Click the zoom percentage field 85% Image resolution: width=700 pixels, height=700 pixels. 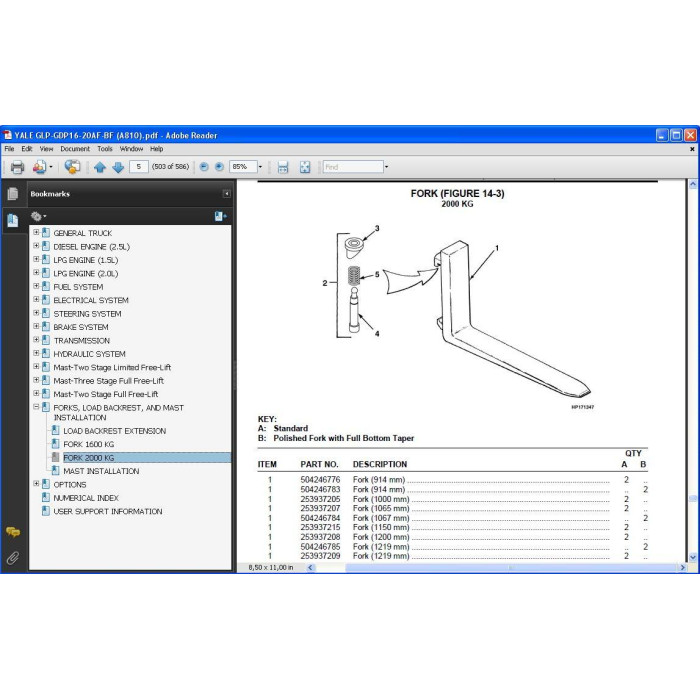pos(243,167)
